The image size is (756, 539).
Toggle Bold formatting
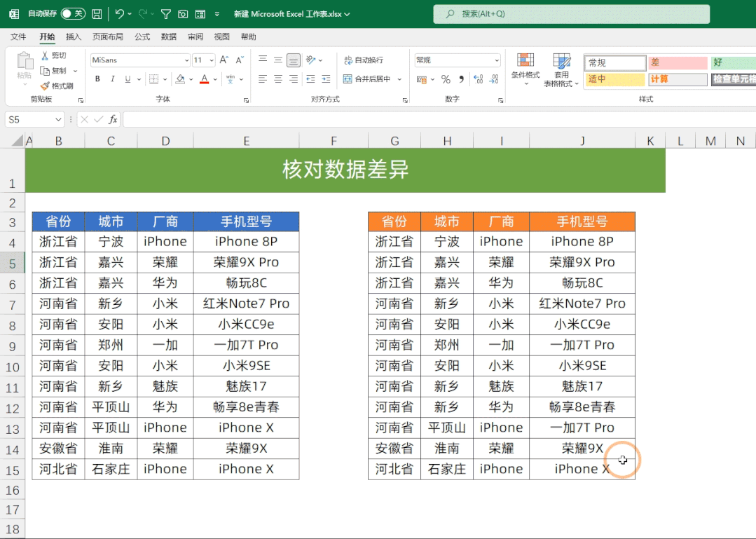[x=97, y=79]
